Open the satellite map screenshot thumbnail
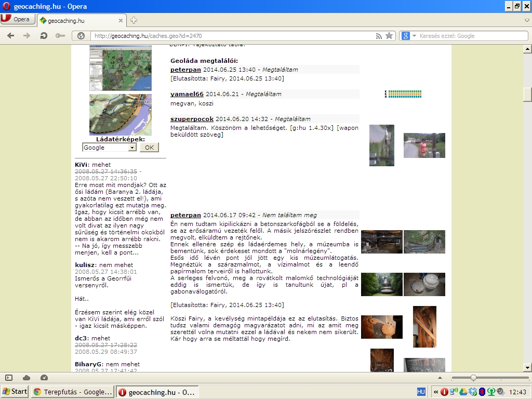Viewport: 532px width, 399px height. click(121, 68)
